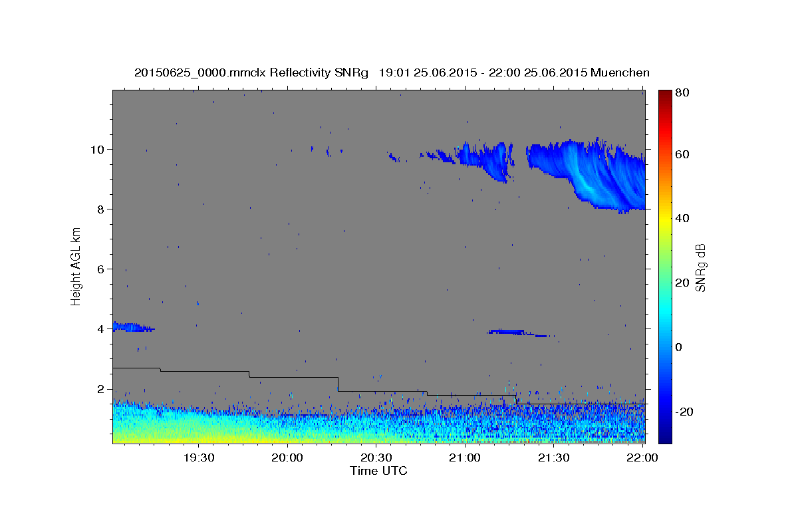Click the small cloud patch at 4 km near 19:05
This screenshot has width=798, height=532.
[132, 327]
